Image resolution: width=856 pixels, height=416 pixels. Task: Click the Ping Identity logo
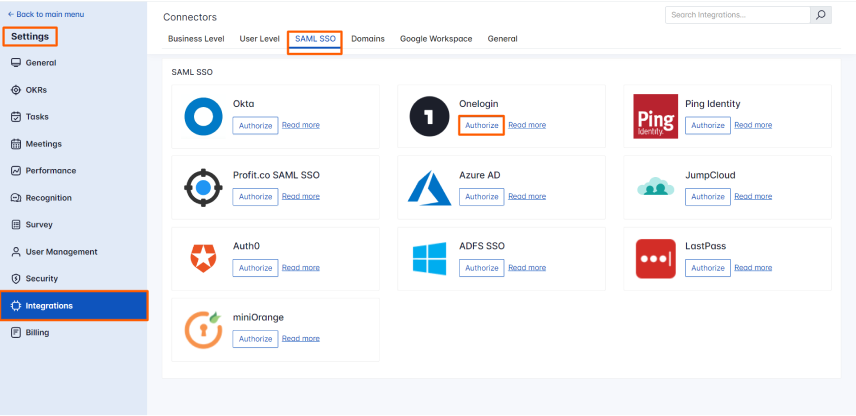coord(656,116)
